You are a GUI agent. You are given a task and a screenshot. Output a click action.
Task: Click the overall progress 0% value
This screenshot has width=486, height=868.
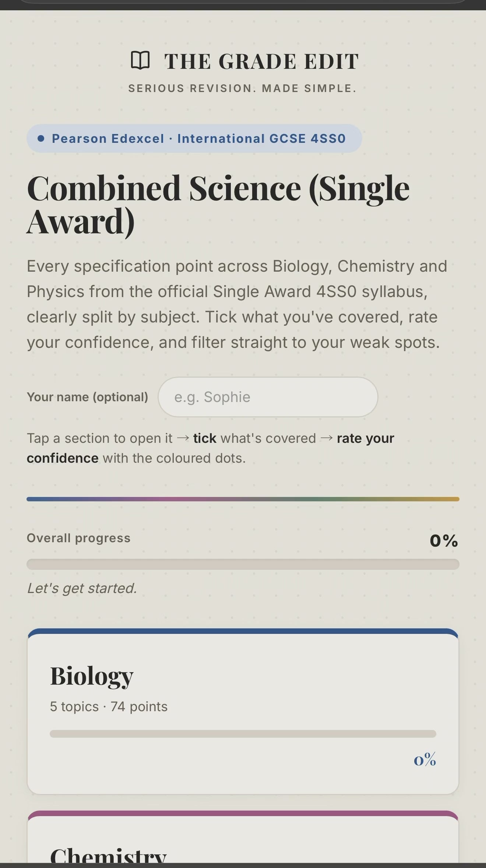click(x=444, y=541)
